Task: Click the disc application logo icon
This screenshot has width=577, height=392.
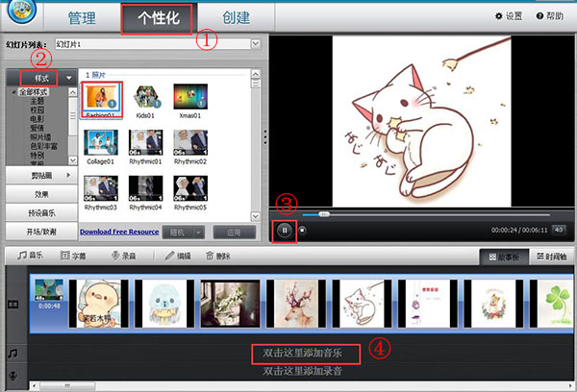Action: pyautogui.click(x=22, y=11)
